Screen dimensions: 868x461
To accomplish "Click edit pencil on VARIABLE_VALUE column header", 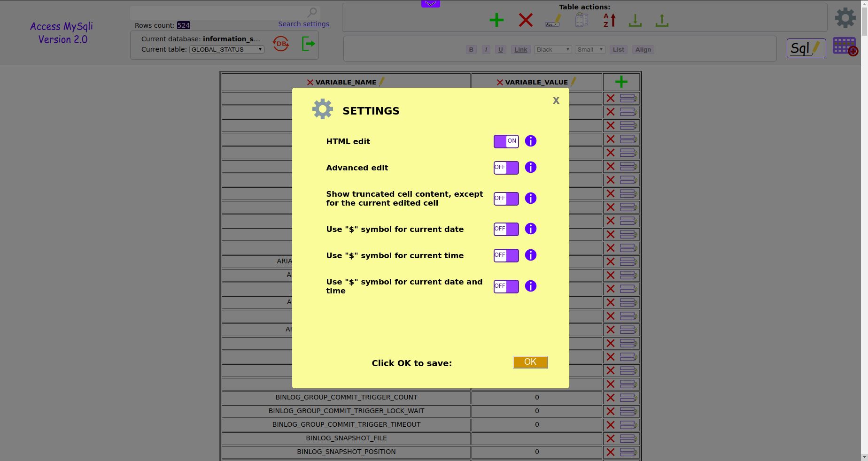I will (x=573, y=82).
